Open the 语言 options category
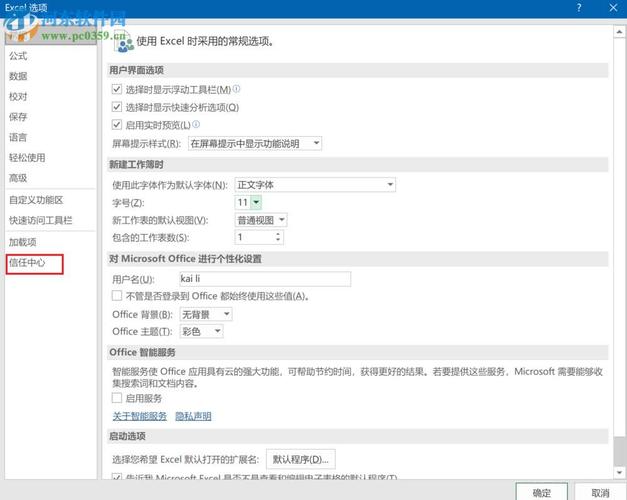 point(18,137)
